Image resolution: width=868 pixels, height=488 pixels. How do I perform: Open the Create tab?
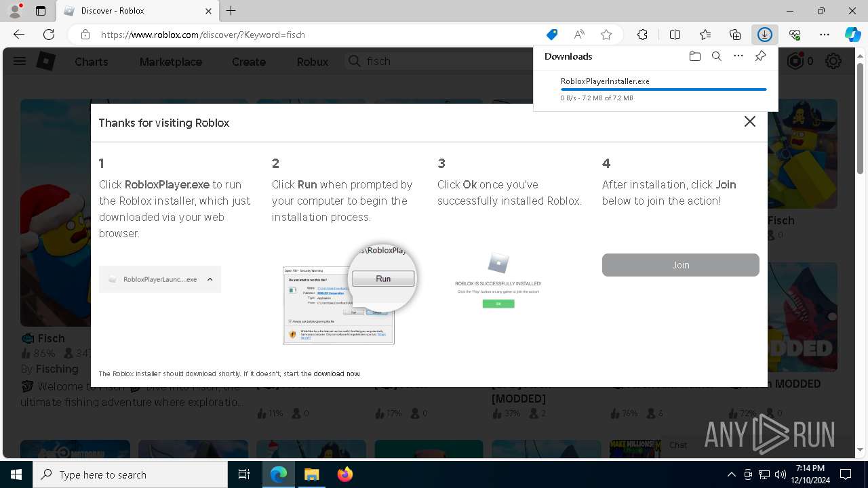pyautogui.click(x=249, y=62)
